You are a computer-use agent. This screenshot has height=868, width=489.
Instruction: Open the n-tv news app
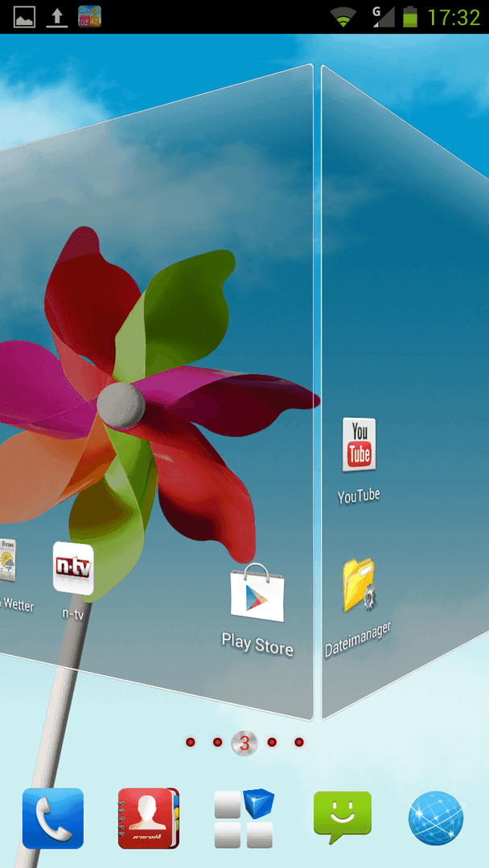73,568
